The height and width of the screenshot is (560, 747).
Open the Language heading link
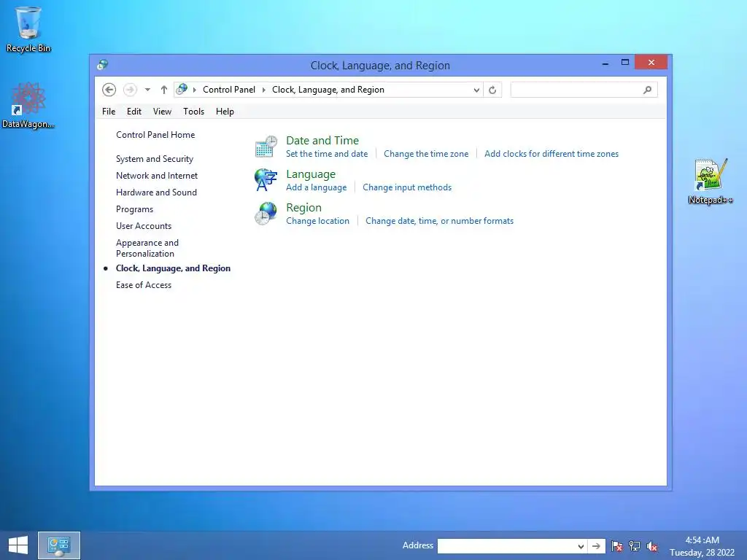coord(311,174)
